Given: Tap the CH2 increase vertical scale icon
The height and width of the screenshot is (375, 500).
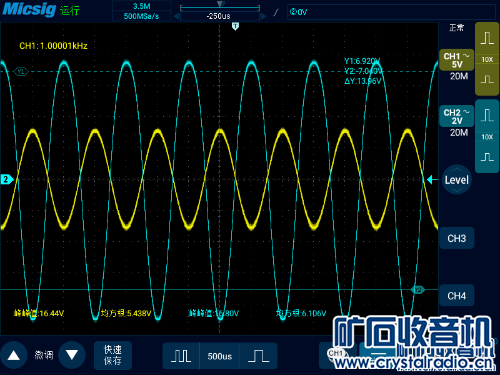Looking at the screenshot, I should 487,115.
